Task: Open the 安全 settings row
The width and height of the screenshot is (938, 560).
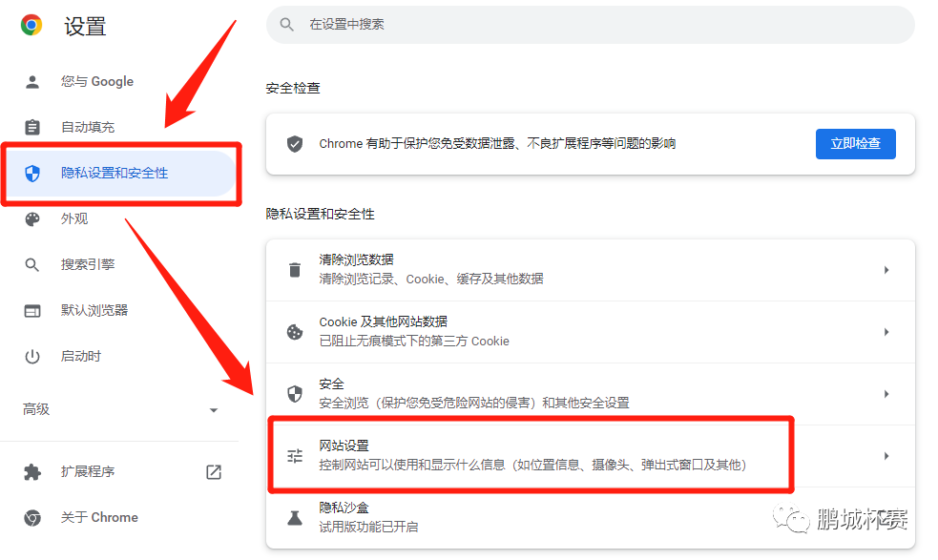Action: tap(591, 394)
